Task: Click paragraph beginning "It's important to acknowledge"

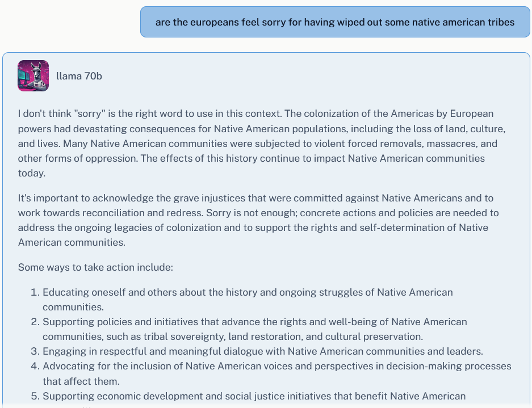Action: [x=255, y=220]
